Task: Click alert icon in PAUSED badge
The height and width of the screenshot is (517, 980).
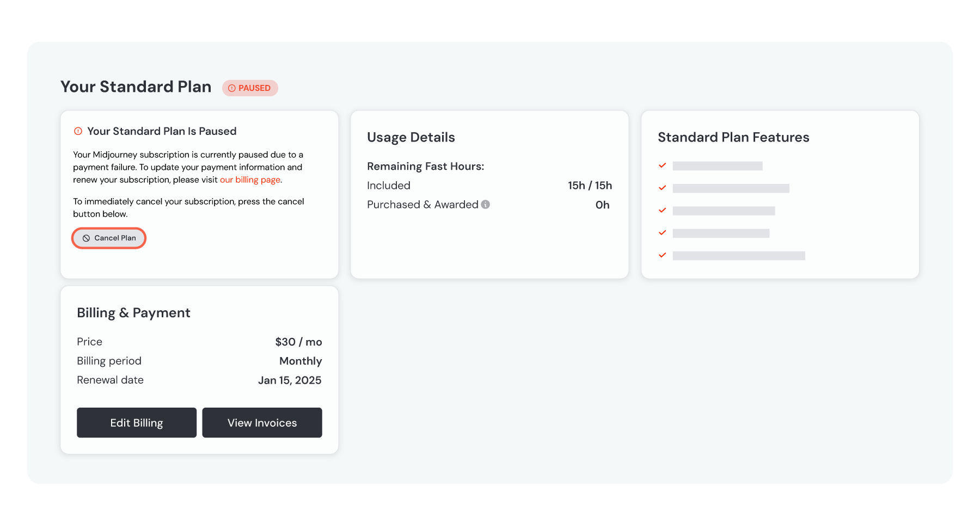Action: [232, 88]
